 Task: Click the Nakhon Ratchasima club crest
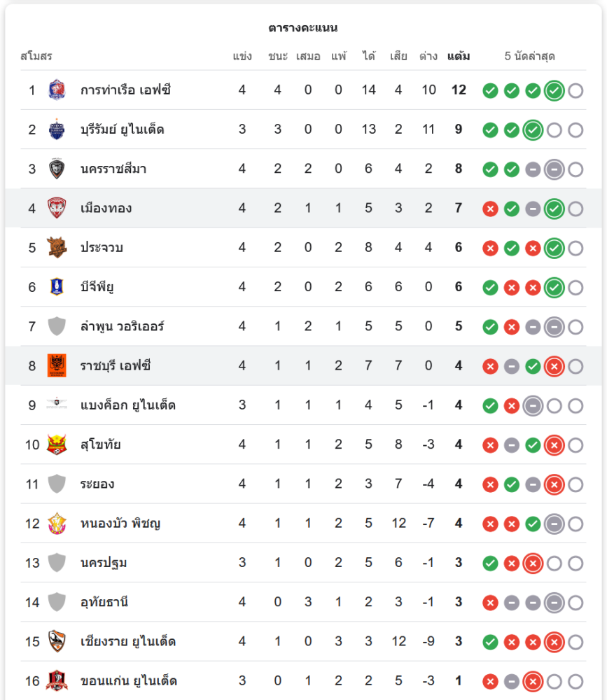[57, 169]
